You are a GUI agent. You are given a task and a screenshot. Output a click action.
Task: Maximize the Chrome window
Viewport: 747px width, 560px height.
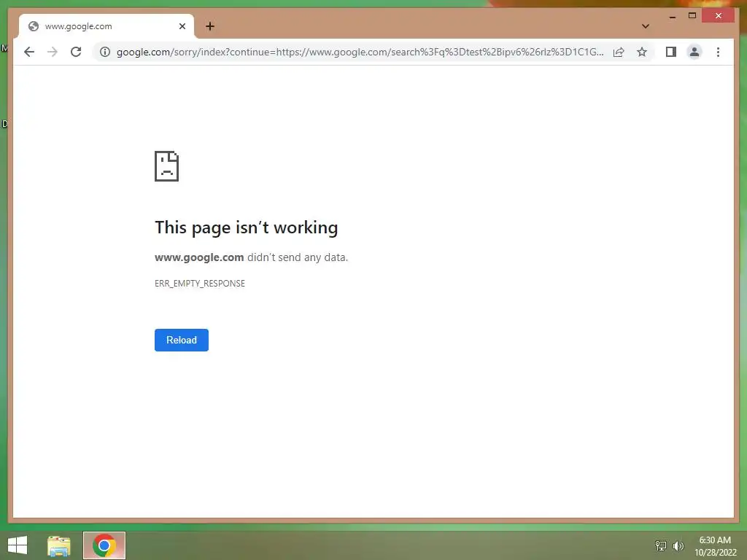pos(692,16)
